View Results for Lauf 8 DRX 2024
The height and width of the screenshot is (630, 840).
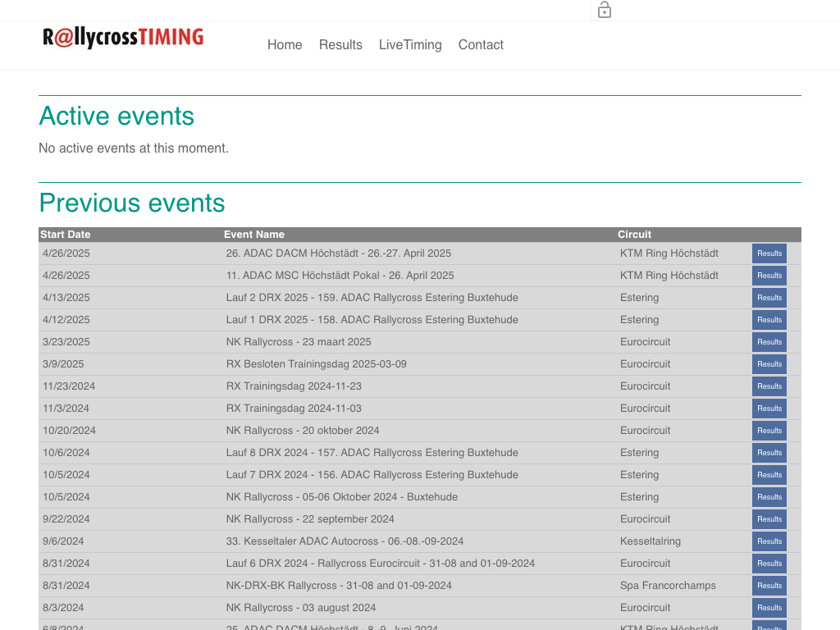click(x=769, y=453)
